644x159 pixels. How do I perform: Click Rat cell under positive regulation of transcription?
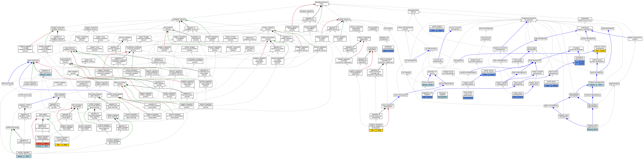[58, 145]
